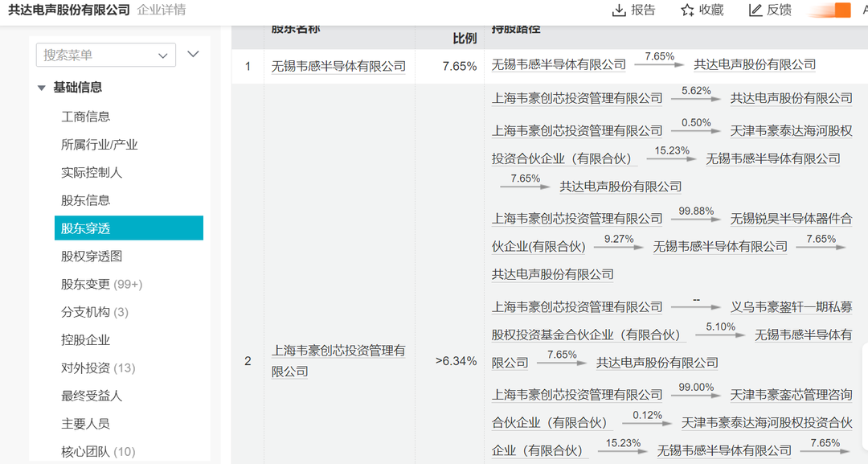Open 工商信息 in the sidebar
The height and width of the screenshot is (464, 868).
point(85,117)
